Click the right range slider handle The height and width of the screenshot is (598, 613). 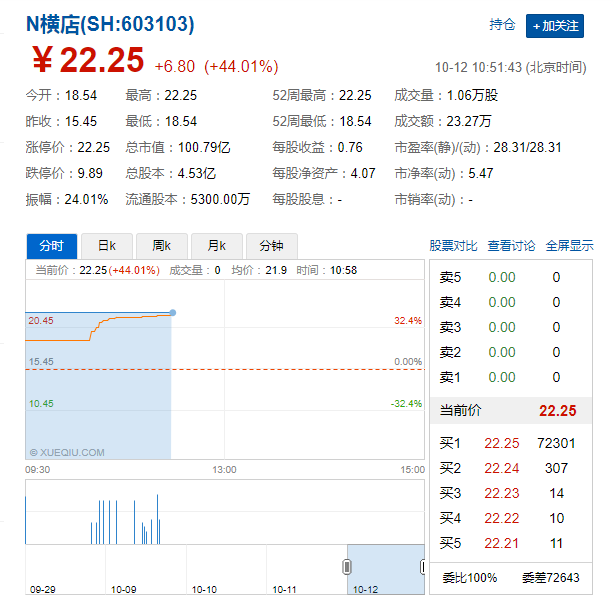click(423, 567)
